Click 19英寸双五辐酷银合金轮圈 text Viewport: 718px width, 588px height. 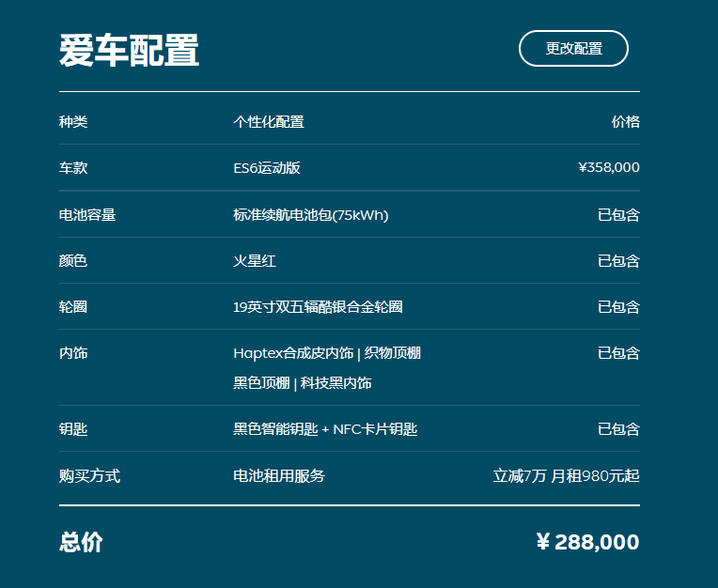[x=318, y=306]
